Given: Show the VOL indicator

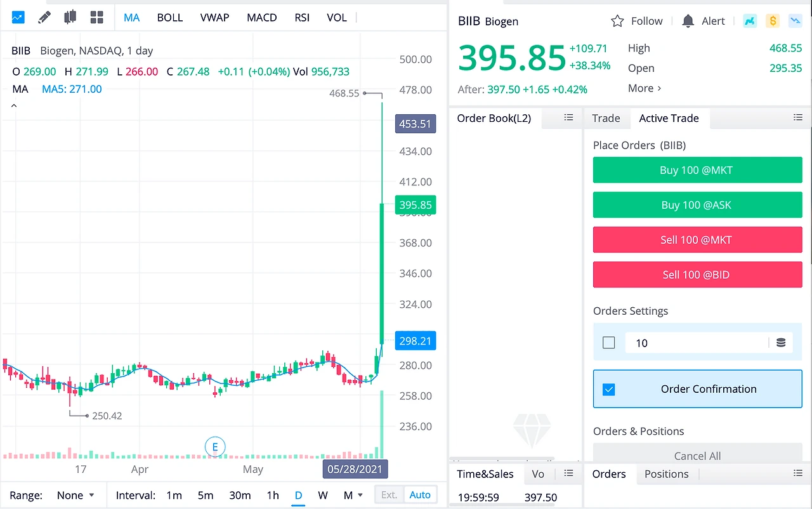Looking at the screenshot, I should click(337, 17).
